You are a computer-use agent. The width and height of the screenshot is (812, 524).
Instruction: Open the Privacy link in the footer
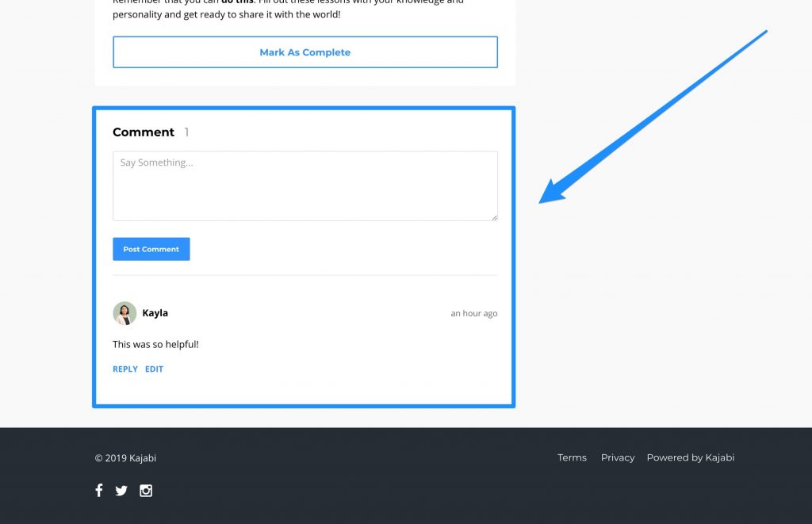(617, 457)
